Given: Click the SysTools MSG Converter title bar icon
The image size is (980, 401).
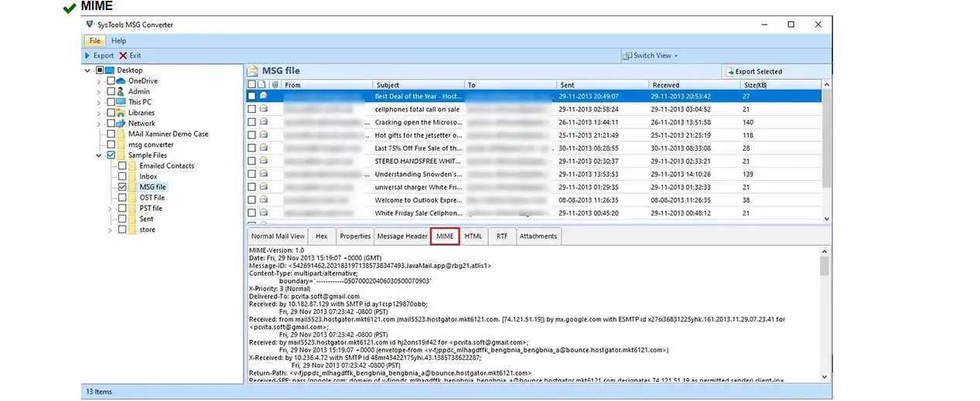Looking at the screenshot, I should [x=90, y=25].
